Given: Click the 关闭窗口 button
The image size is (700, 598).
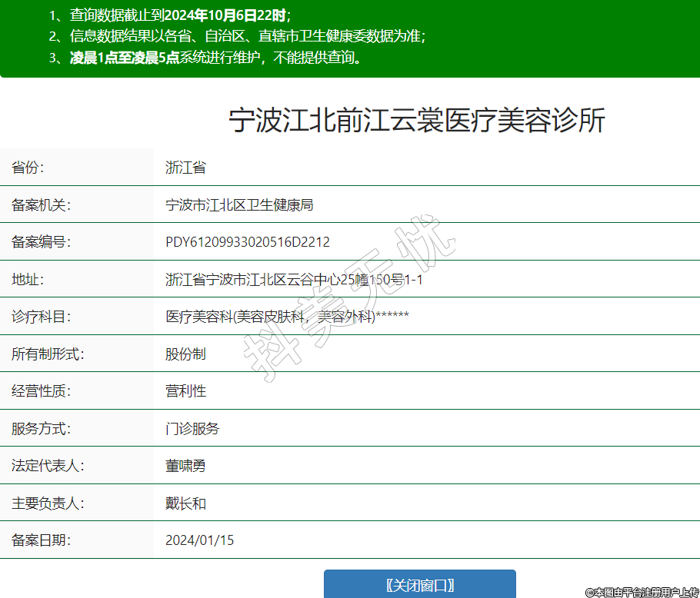Looking at the screenshot, I should 419,584.
